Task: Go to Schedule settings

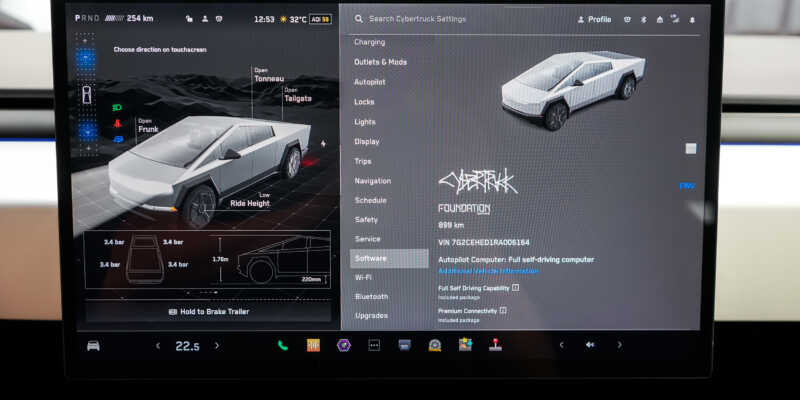Action: 370,201
